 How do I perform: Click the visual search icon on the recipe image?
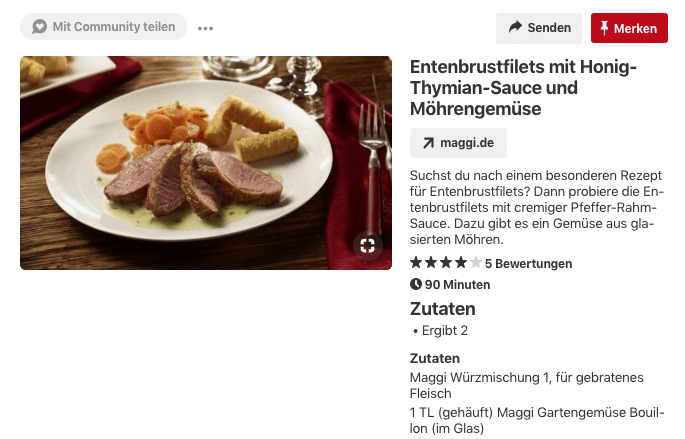367,245
